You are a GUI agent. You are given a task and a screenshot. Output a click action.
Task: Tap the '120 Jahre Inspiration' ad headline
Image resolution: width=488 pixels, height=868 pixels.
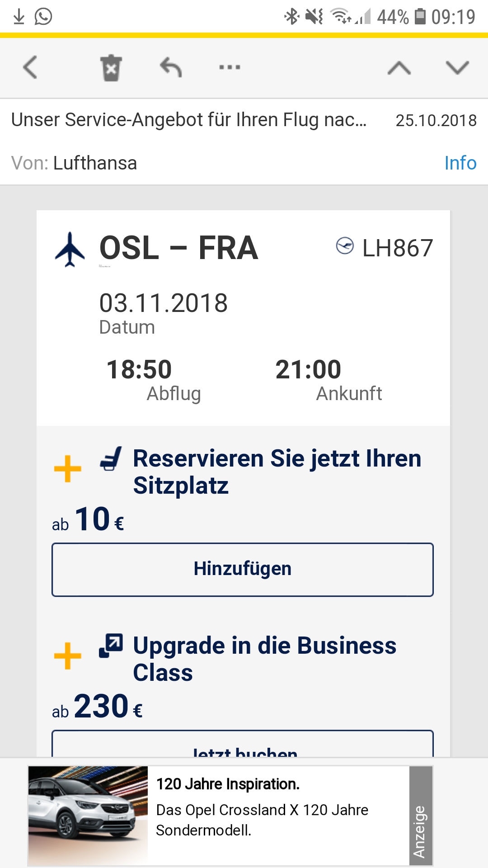(x=228, y=784)
